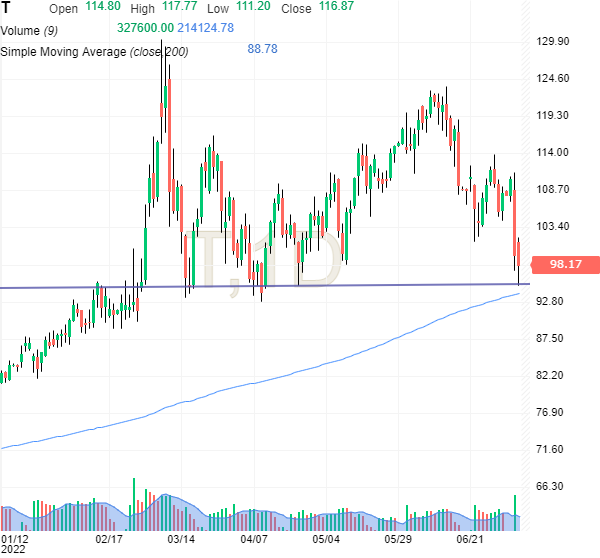Select the 327600.00 volume value

145,27
